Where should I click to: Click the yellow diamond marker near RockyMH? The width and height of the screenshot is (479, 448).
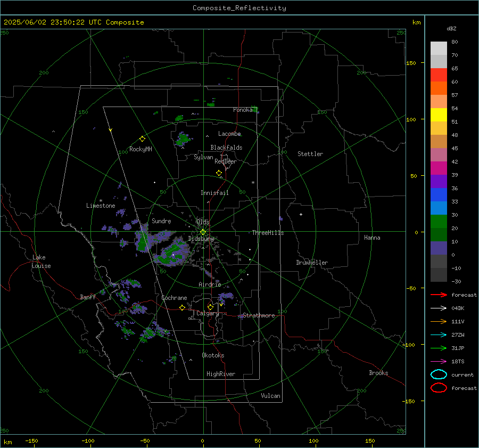[x=142, y=139]
